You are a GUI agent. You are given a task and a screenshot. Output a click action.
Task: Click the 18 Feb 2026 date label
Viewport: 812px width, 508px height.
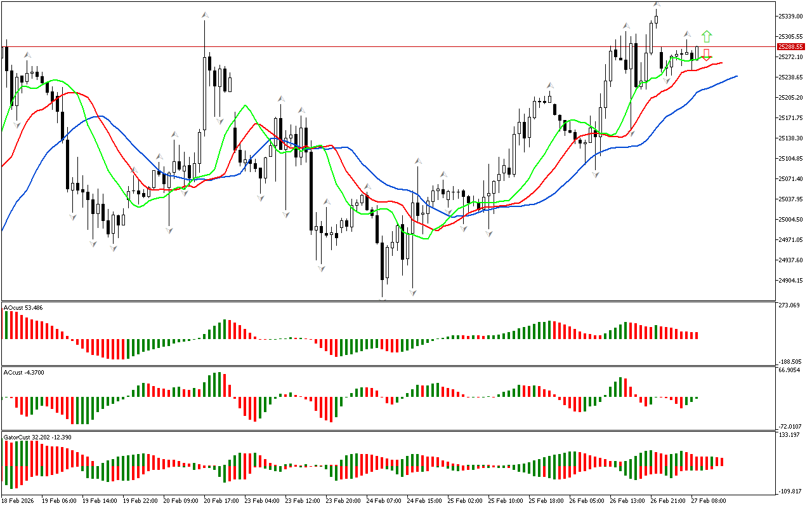pos(19,500)
